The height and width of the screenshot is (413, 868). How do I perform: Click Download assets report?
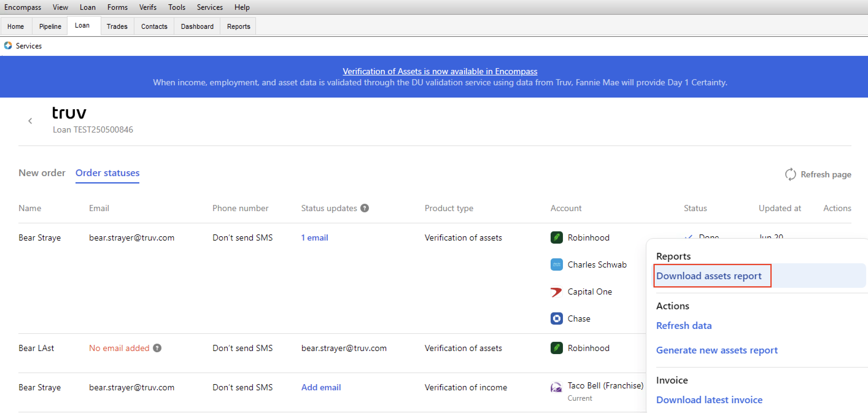pos(709,276)
